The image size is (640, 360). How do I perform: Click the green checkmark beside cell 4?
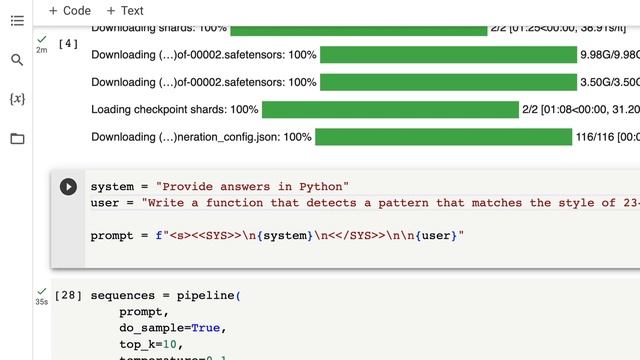click(42, 39)
